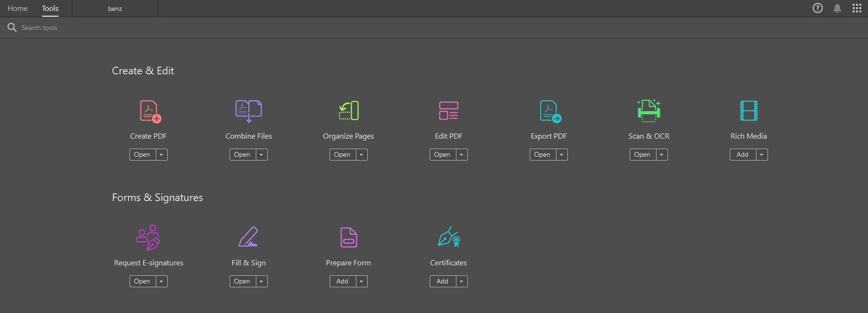Open the Fill & Sign dropdown arrow

pos(262,281)
